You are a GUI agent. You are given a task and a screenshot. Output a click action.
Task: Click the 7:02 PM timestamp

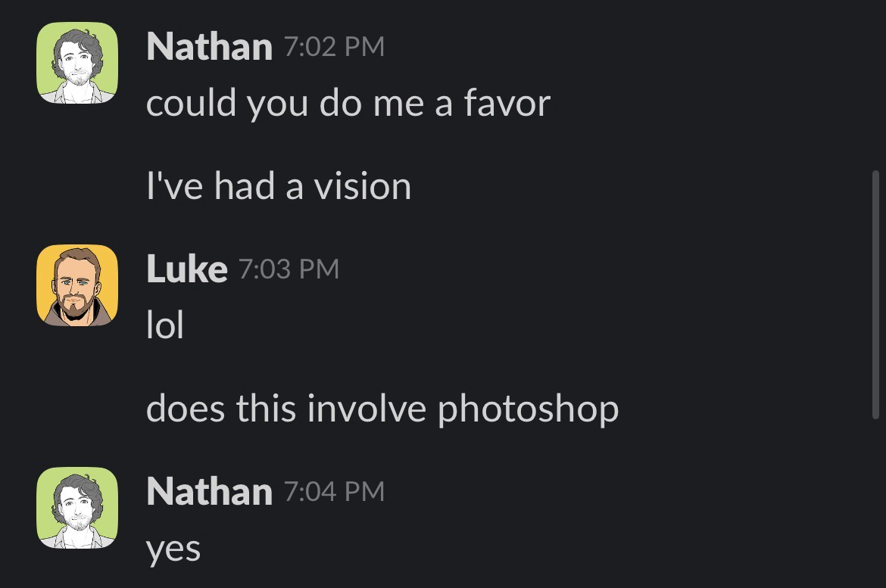coord(334,47)
